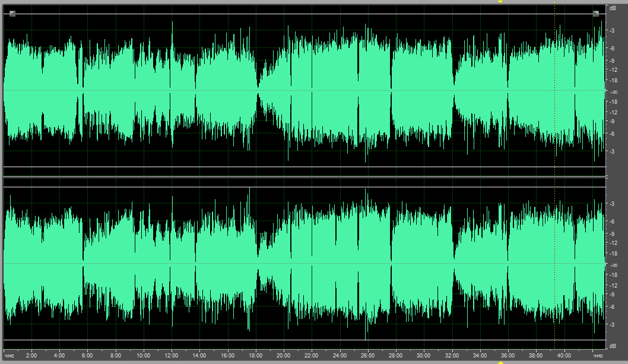The height and width of the screenshot is (364, 628).
Task: Select the yellow marker below the time ruler
Action: 500,362
